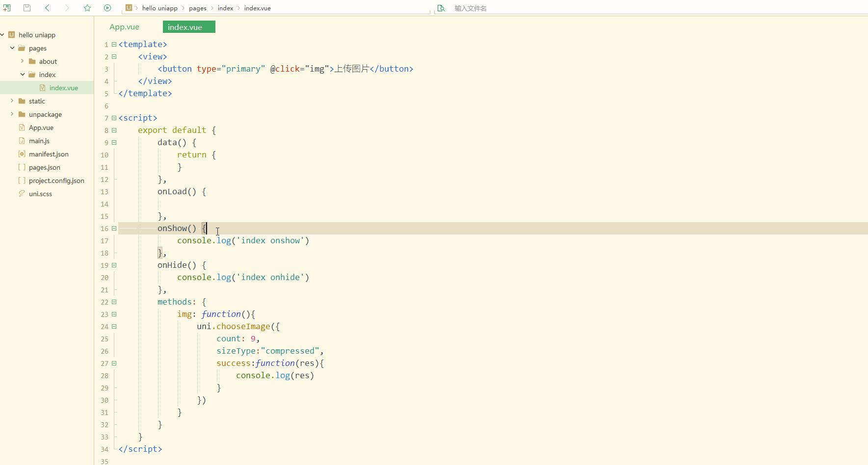Fold export default block on line 8
Image resolution: width=868 pixels, height=465 pixels.
click(114, 130)
